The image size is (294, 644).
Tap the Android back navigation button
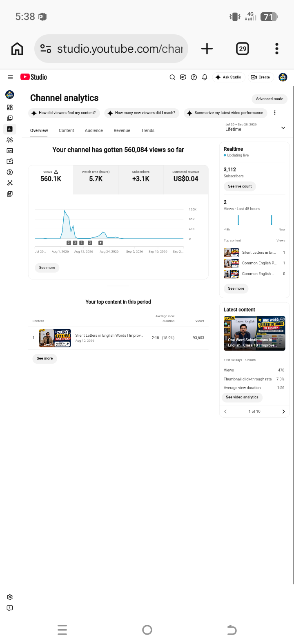[232, 630]
